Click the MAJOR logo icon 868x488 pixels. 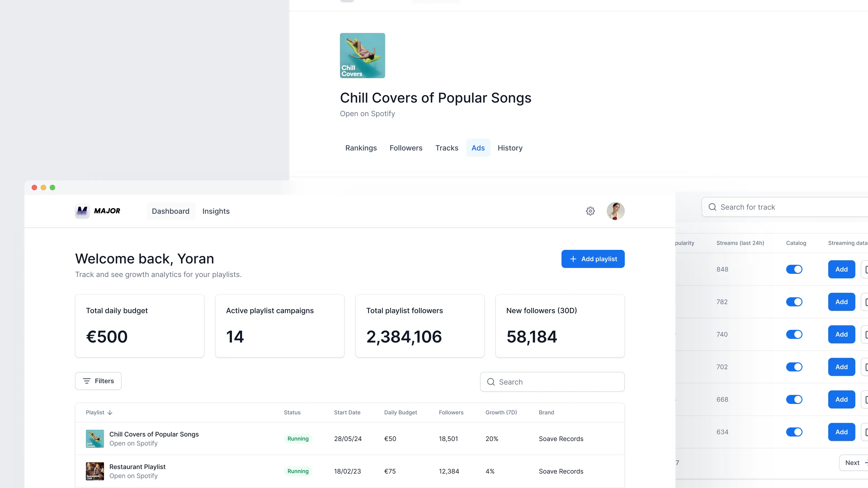82,211
